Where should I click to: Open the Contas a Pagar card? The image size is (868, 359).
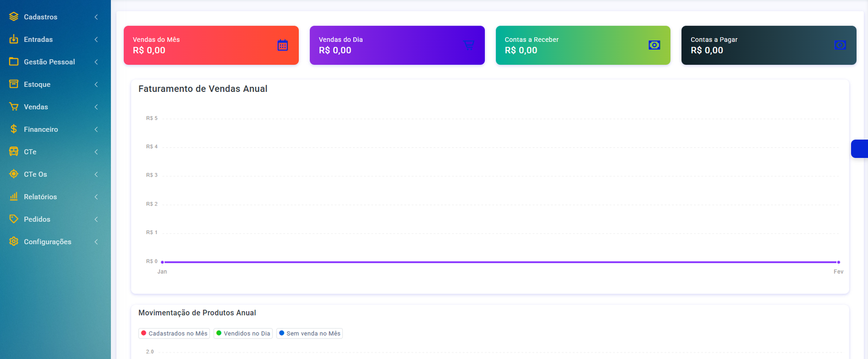click(x=768, y=45)
